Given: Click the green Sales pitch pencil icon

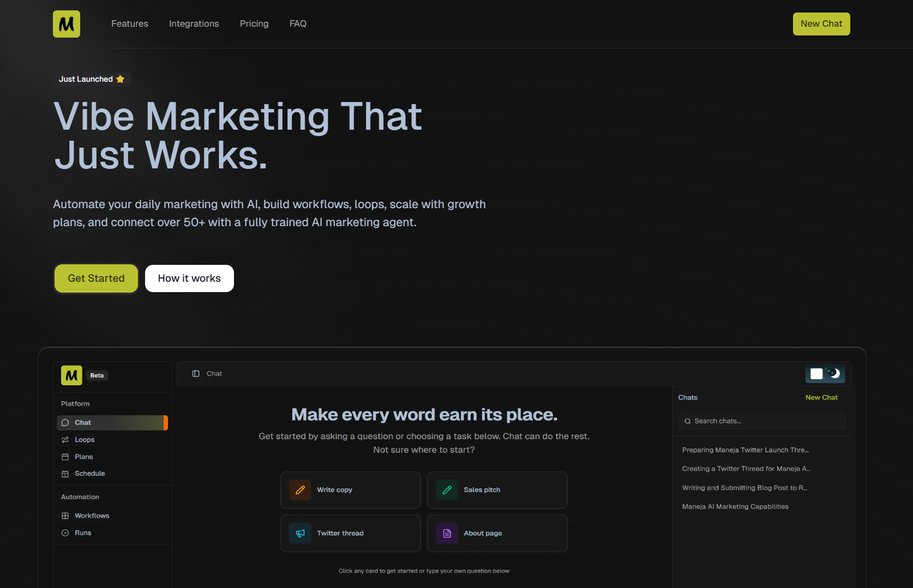Looking at the screenshot, I should click(x=447, y=489).
